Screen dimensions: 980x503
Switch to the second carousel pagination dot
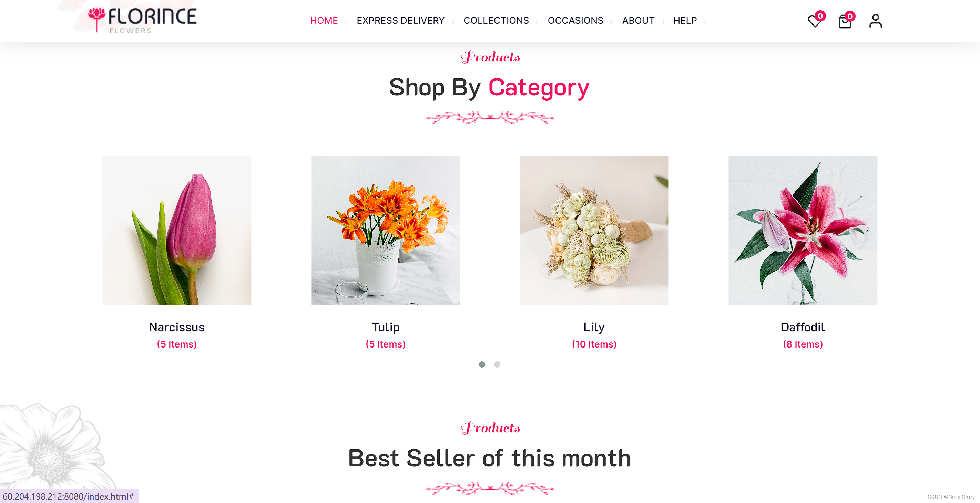pos(497,364)
